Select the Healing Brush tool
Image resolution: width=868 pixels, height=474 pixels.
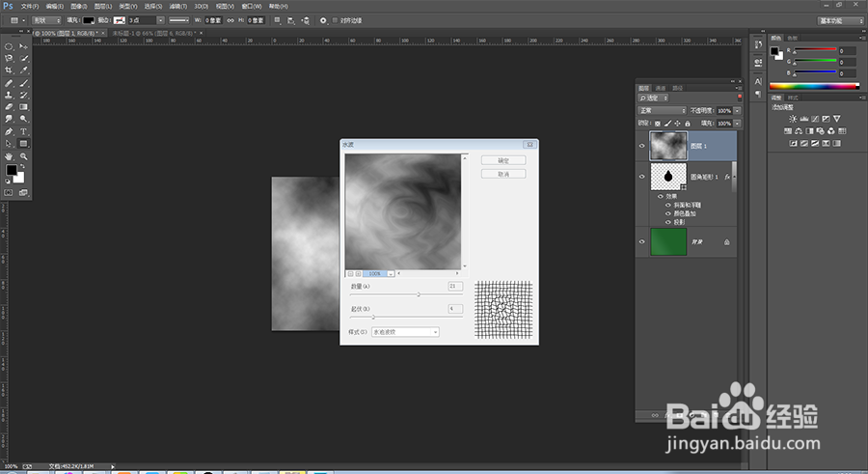[x=9, y=83]
